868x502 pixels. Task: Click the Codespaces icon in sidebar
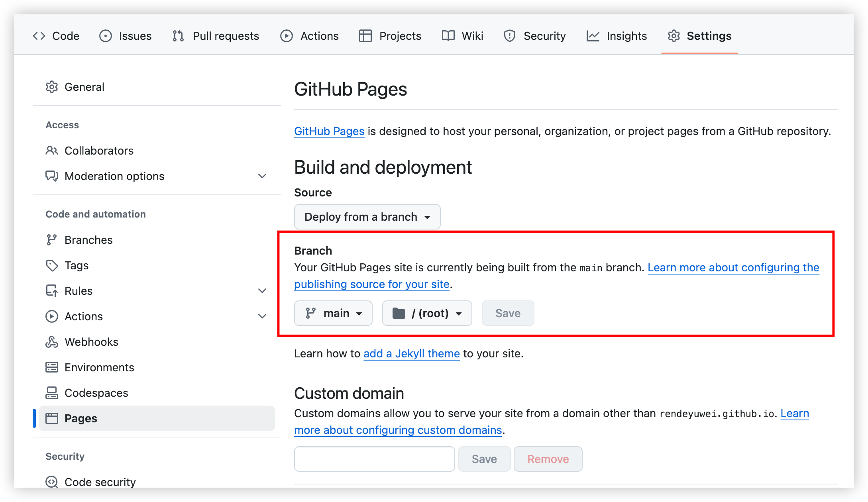(52, 393)
